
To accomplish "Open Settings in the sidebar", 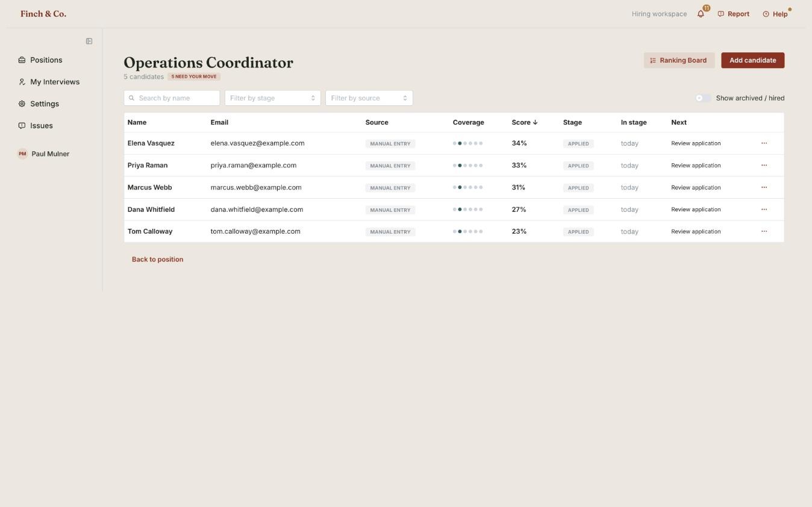I will coord(39,104).
